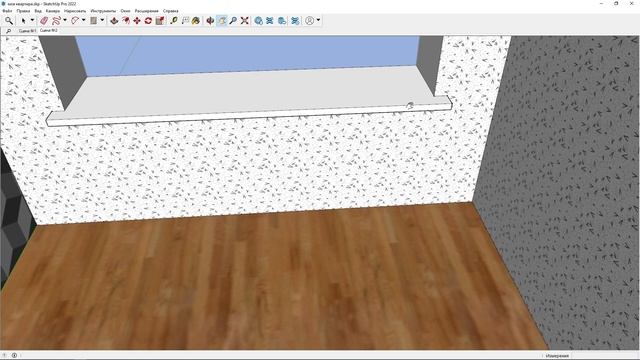The width and height of the screenshot is (640, 360).
Task: Open the Extension Warehouse
Action: coord(270,20)
